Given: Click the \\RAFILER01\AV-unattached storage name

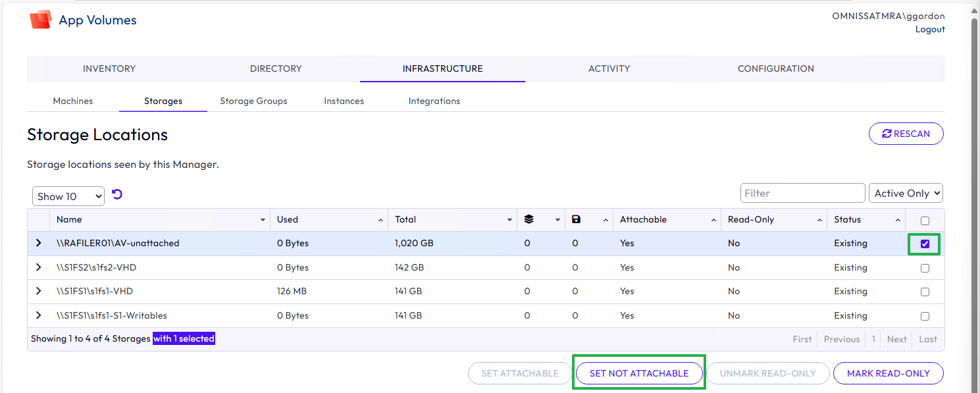Looking at the screenshot, I should coord(118,243).
